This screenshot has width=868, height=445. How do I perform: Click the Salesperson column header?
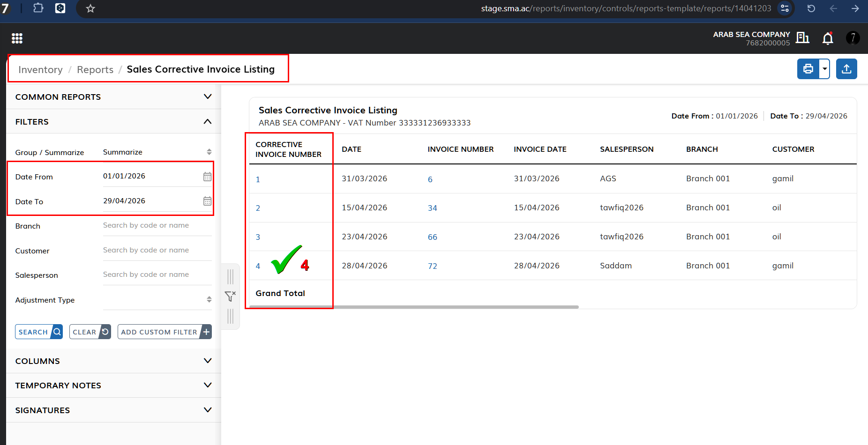627,149
